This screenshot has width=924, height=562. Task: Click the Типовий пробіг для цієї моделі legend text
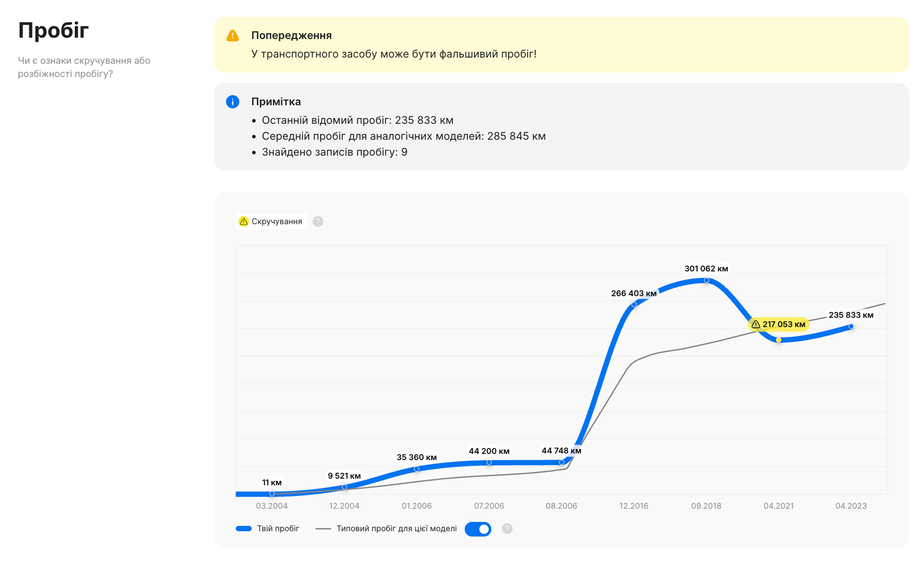pyautogui.click(x=397, y=528)
